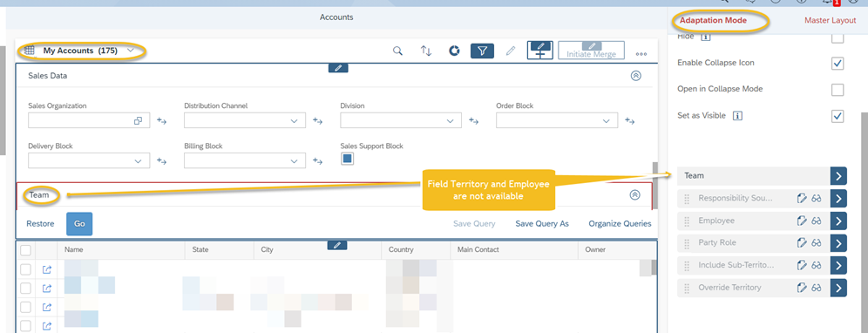
Task: Click the State column header
Action: [220, 250]
